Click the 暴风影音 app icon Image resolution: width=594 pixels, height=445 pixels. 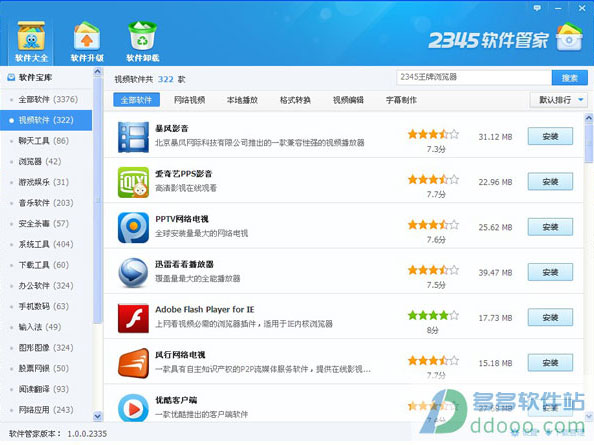coord(133,137)
